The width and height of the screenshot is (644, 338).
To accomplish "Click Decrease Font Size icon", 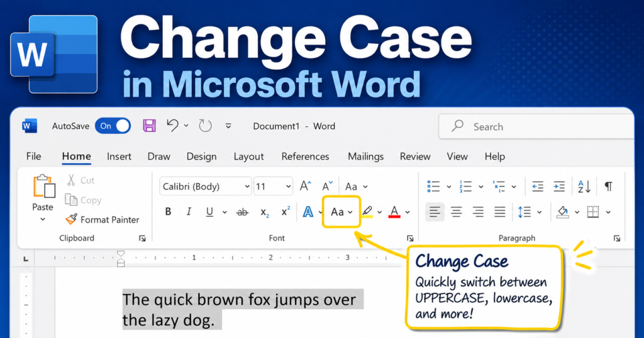I will pos(327,186).
